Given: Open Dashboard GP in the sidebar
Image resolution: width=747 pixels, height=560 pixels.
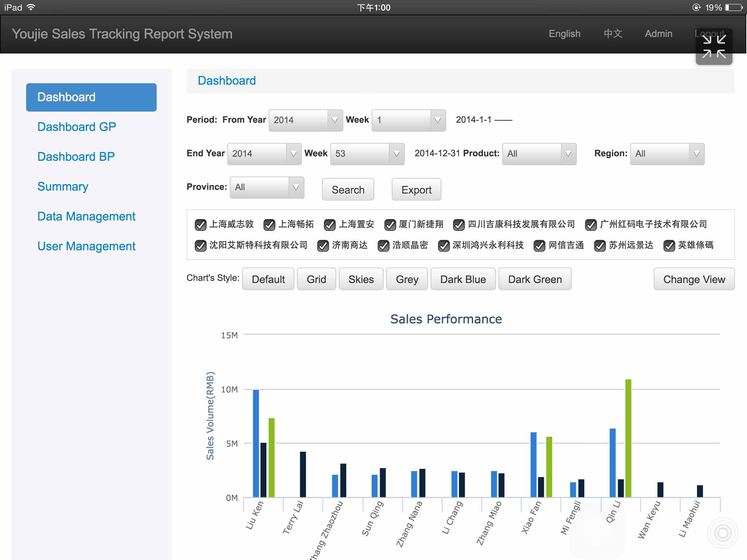Looking at the screenshot, I should pos(77,127).
